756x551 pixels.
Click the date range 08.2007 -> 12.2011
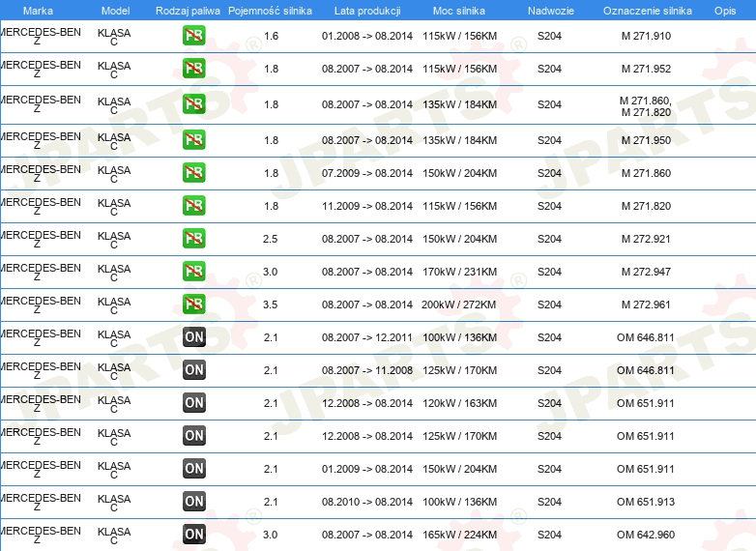pos(367,337)
